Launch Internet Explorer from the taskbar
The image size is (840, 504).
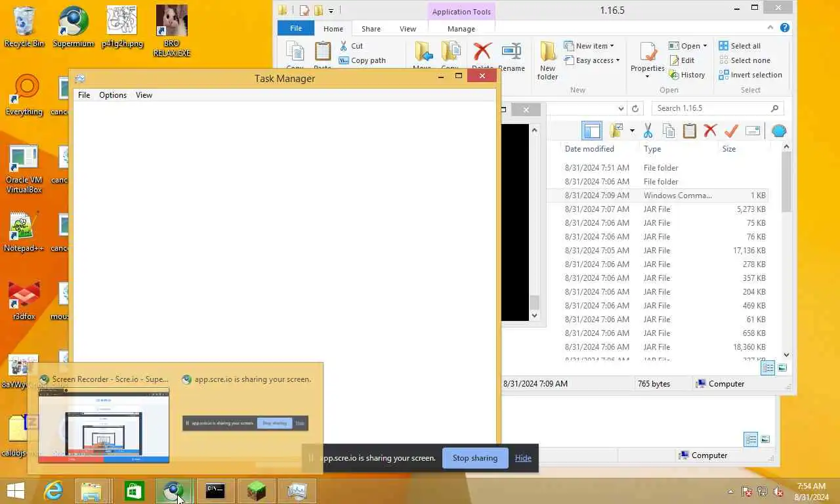(52, 490)
